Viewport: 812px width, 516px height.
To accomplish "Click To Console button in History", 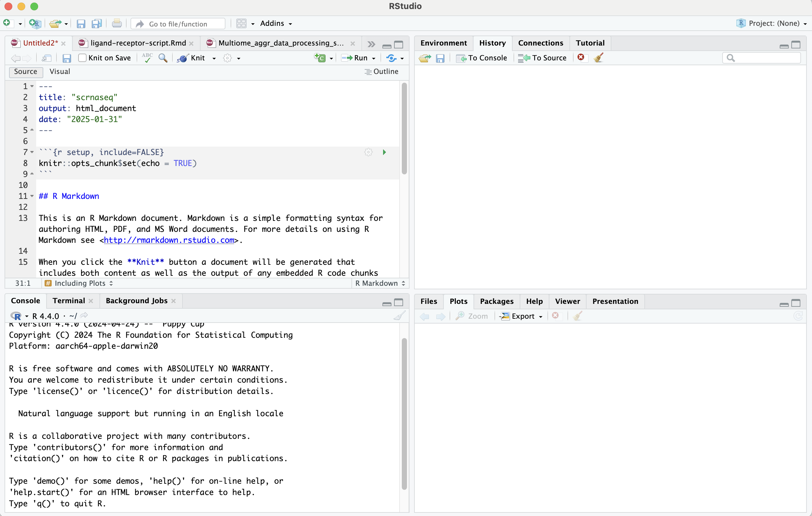I will coord(482,58).
